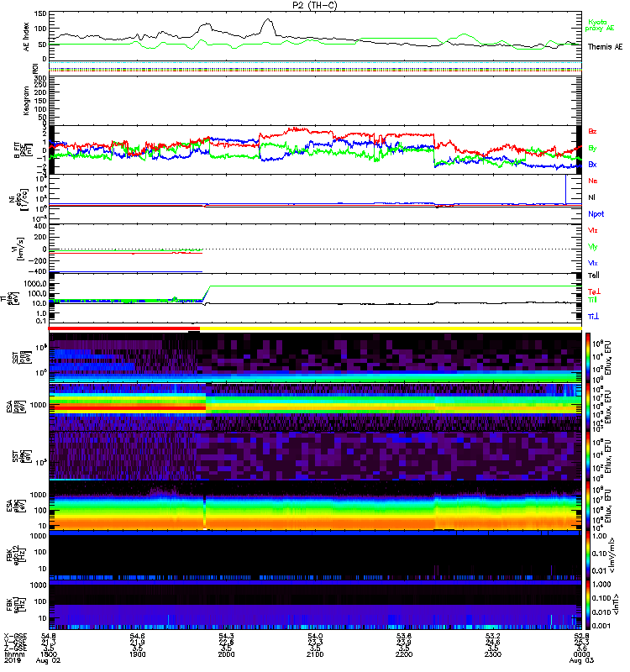Click the "<|mV/m|>" color bar unit label
Screen dimensions: 630x672
[x=613, y=555]
